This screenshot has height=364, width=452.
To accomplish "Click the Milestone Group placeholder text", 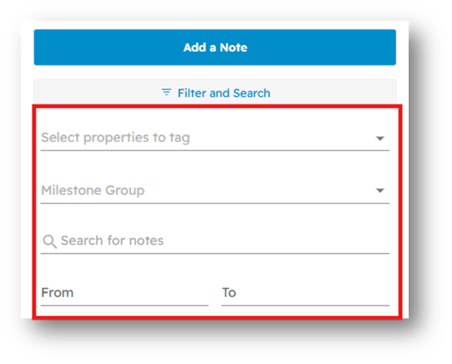I will 93,190.
